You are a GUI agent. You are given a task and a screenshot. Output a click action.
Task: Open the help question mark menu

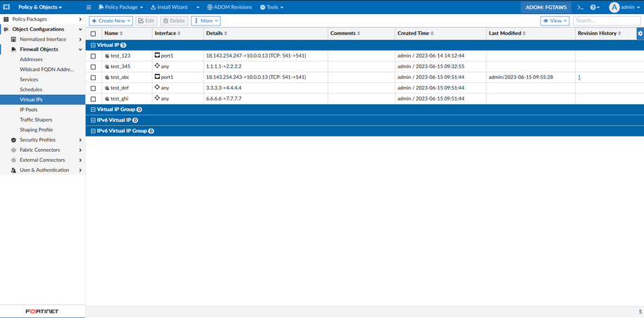595,7
